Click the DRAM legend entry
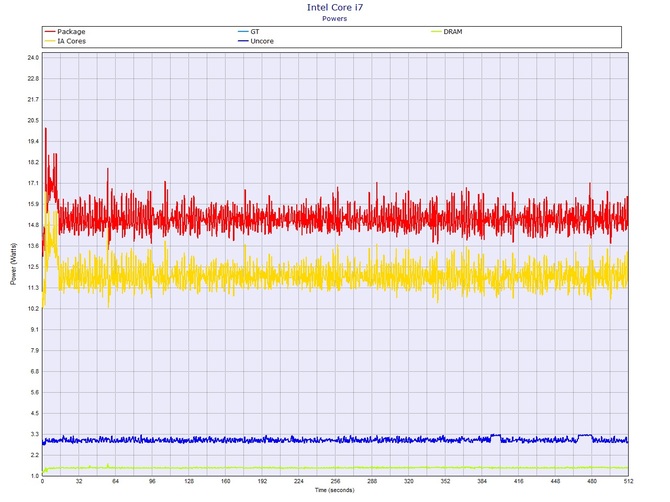Viewport: 670px width, 502px height. pyautogui.click(x=447, y=32)
